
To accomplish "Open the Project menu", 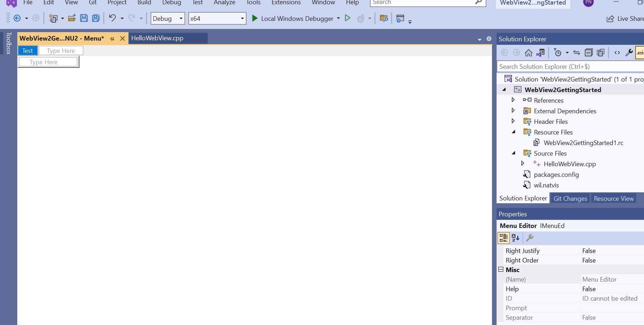I will 117,2.
